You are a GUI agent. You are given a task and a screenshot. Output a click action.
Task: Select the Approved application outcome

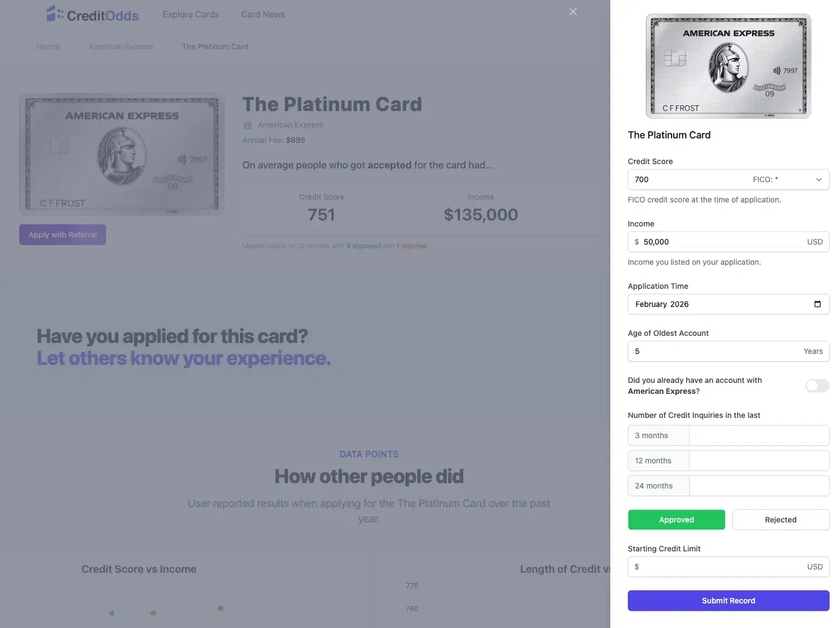coord(676,520)
